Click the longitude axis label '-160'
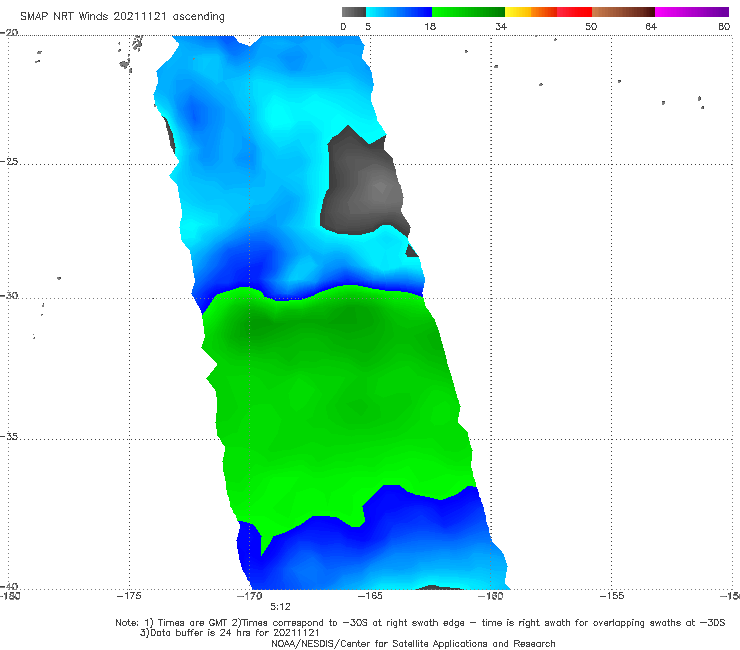740x650 pixels. point(491,595)
